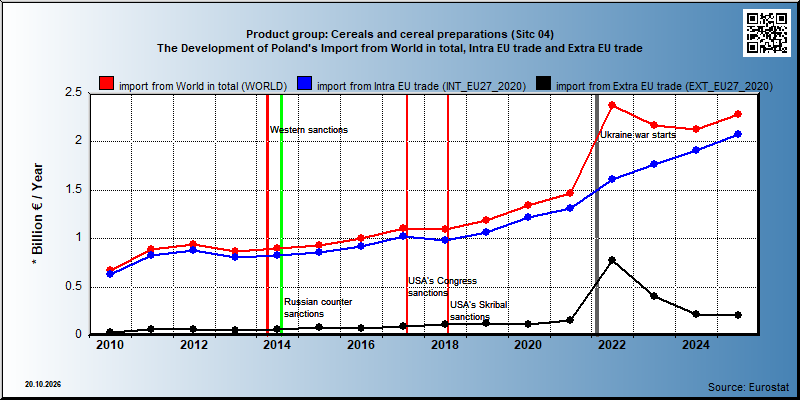Click the x-axis label 2024
The height and width of the screenshot is (400, 800).
696,345
